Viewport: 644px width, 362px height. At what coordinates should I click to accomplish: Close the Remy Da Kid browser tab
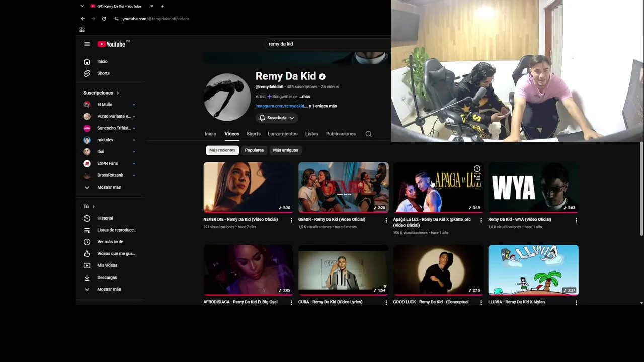point(151,6)
